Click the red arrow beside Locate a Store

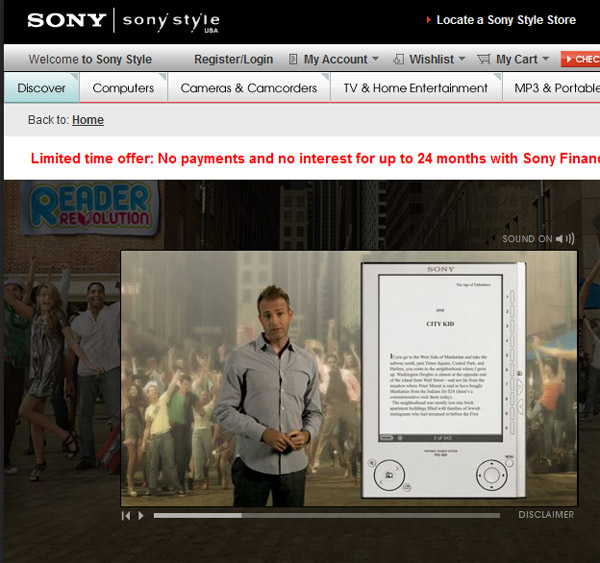click(429, 20)
